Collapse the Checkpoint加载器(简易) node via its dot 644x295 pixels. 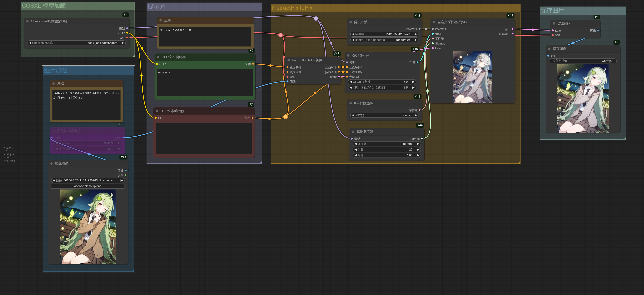click(x=27, y=21)
